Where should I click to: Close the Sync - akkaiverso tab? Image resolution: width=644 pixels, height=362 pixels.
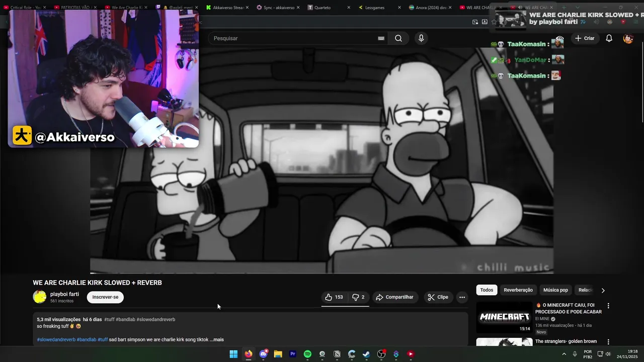click(x=298, y=8)
